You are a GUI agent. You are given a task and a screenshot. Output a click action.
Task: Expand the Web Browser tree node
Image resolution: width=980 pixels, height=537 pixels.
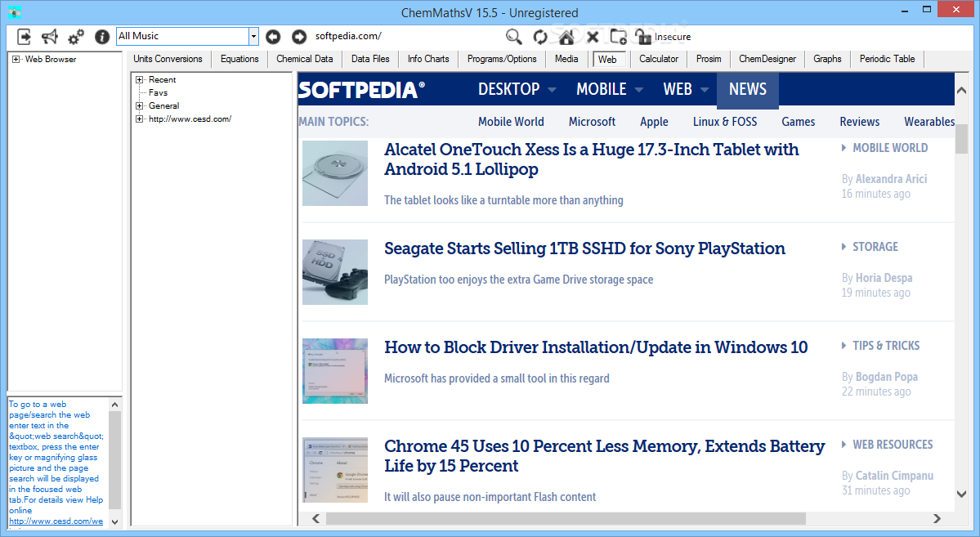click(16, 60)
